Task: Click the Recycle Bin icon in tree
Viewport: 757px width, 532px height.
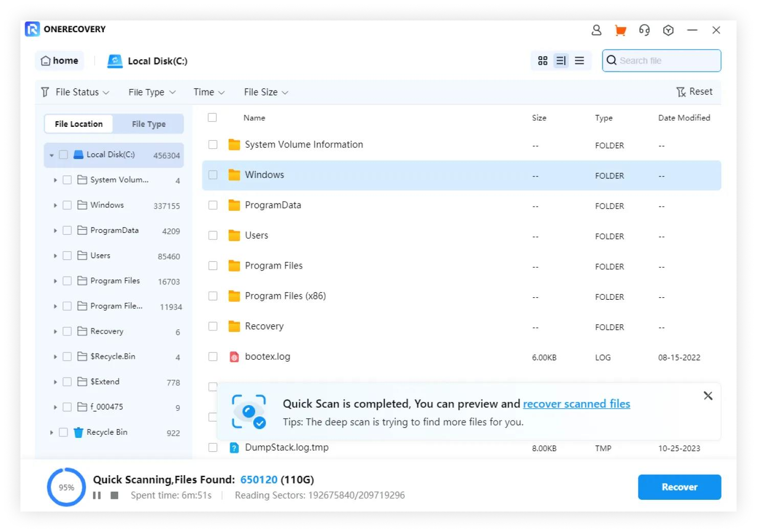Action: [78, 433]
